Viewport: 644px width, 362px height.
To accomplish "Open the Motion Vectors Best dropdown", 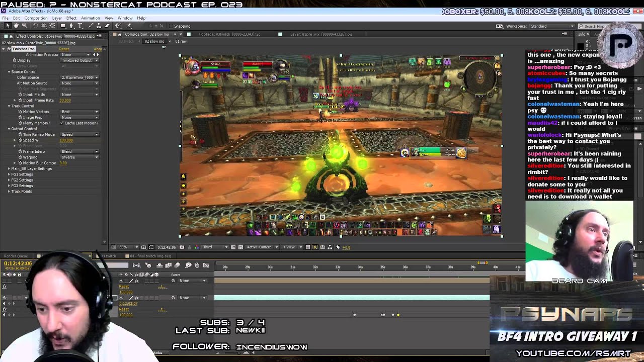I will click(79, 112).
